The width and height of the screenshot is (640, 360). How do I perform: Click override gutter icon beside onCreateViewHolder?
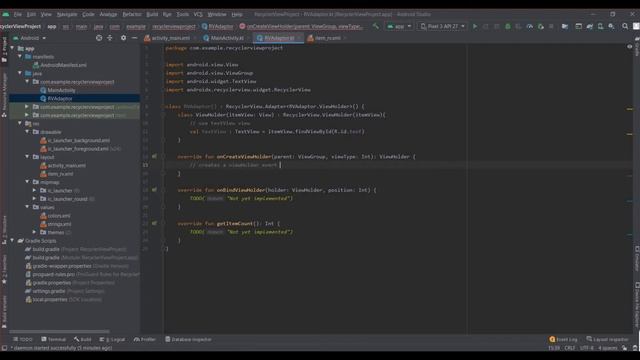click(x=154, y=156)
